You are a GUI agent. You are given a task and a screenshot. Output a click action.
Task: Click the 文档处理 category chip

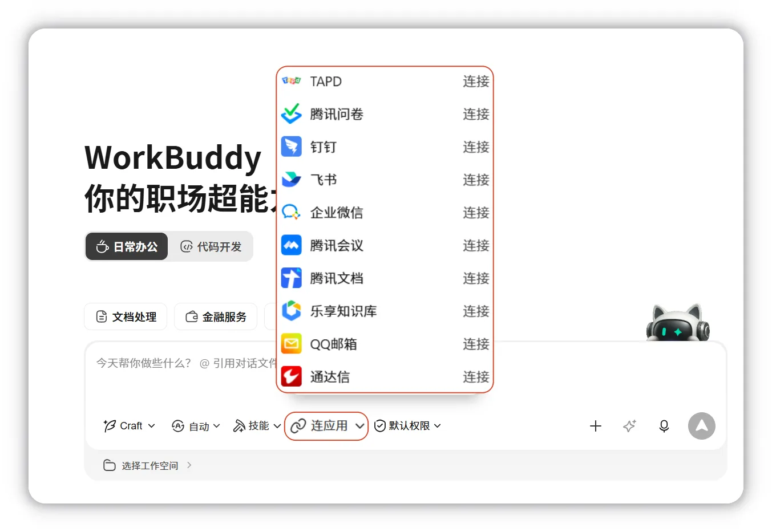coord(126,316)
